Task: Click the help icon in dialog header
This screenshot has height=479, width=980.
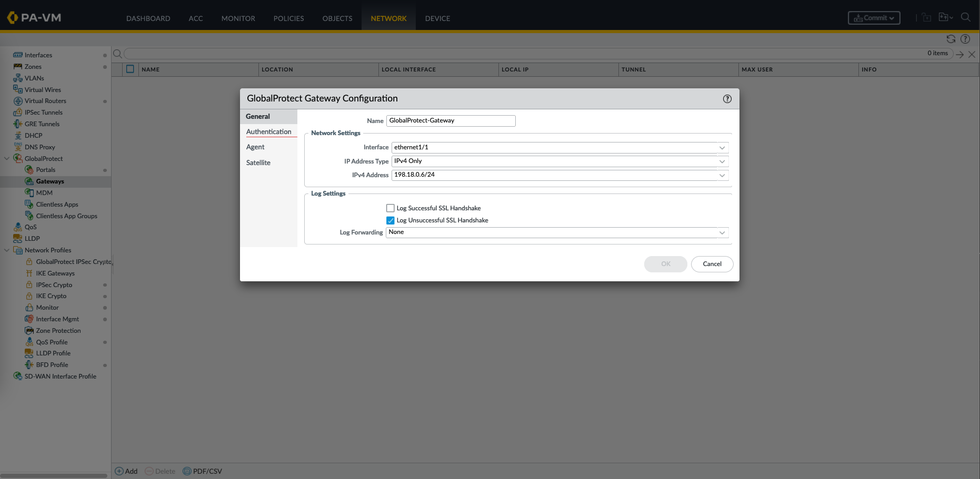Action: pyautogui.click(x=727, y=99)
